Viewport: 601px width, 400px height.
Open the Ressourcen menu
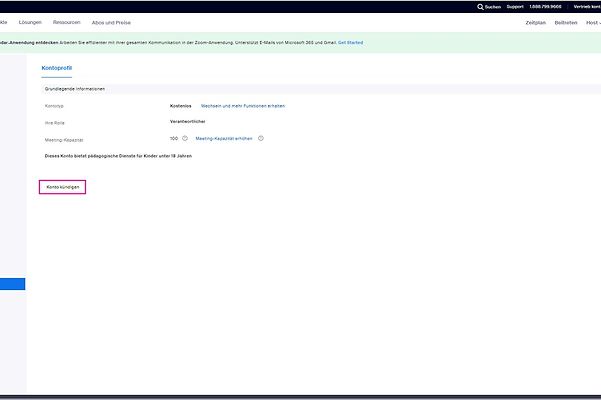67,22
